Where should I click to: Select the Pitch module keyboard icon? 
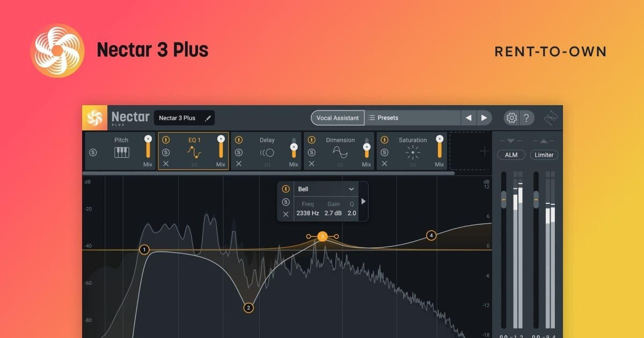point(121,152)
